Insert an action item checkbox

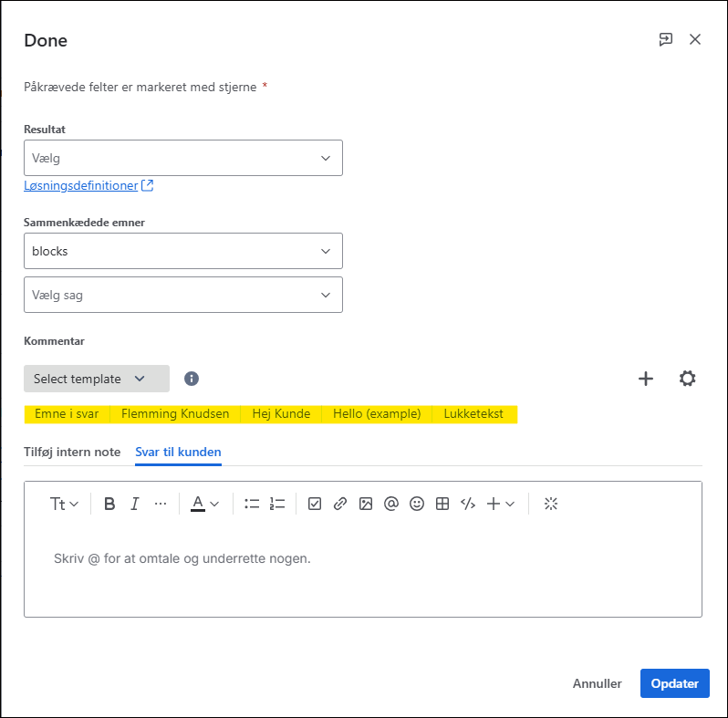tap(315, 504)
